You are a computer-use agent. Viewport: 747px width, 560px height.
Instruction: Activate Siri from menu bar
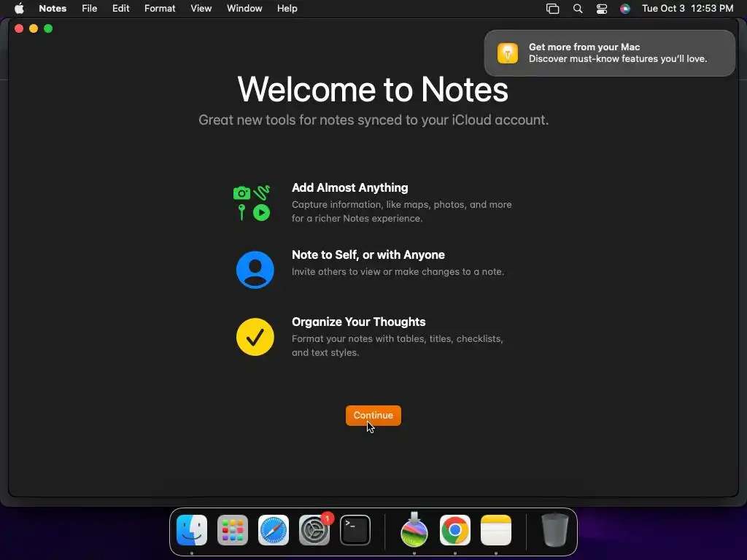625,9
